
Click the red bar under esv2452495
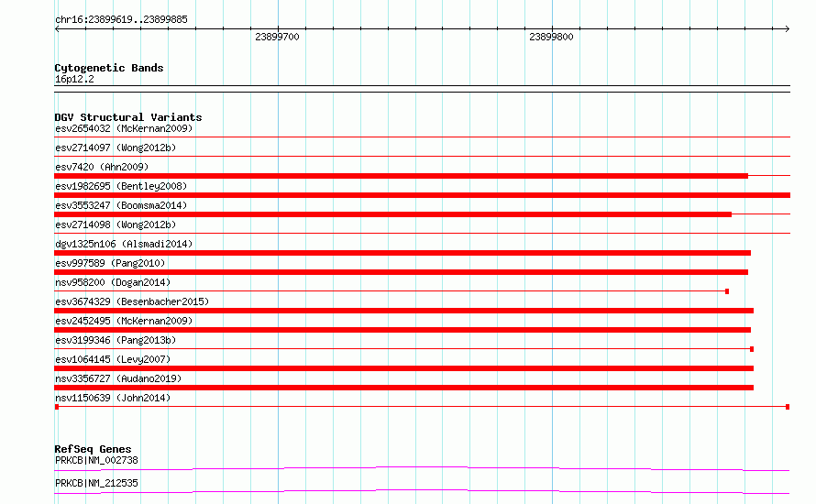pyautogui.click(x=402, y=330)
